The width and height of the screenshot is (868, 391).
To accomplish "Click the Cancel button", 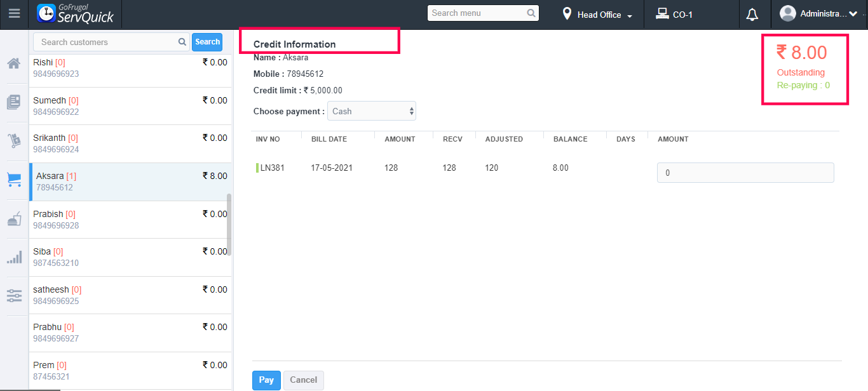I will coord(303,380).
